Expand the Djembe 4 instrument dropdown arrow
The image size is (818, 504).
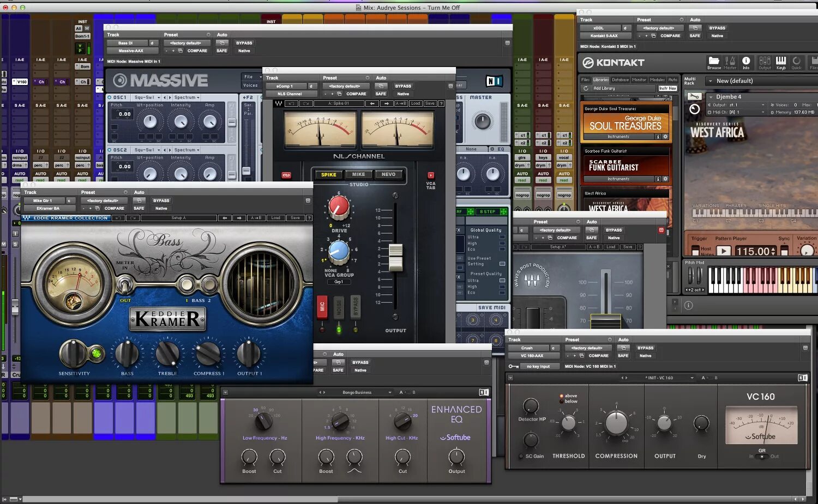tap(709, 97)
